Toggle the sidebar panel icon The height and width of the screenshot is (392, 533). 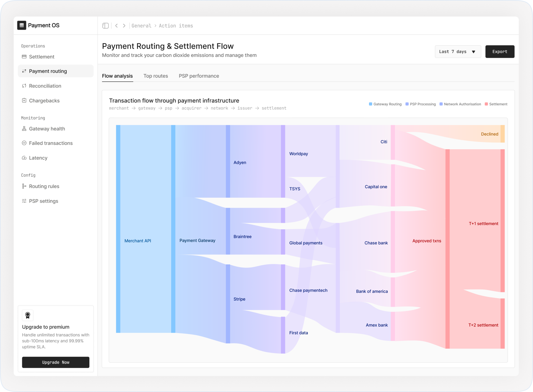click(x=106, y=26)
